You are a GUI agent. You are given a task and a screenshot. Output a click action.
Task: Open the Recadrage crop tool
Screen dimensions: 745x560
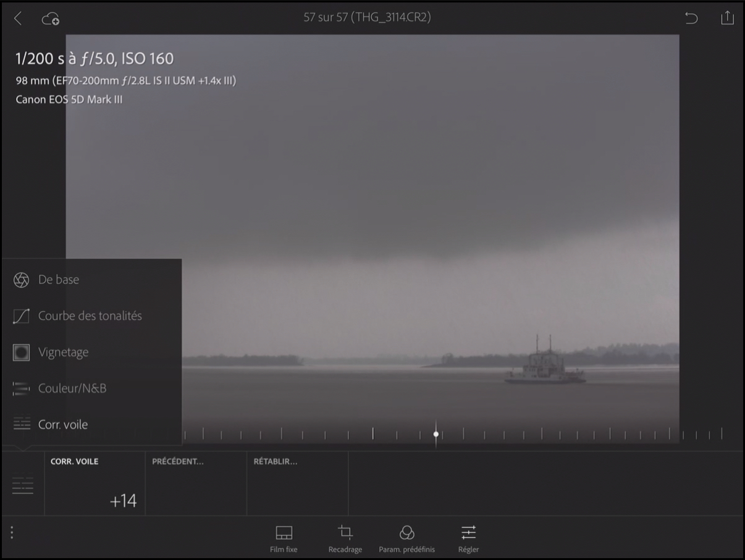345,538
